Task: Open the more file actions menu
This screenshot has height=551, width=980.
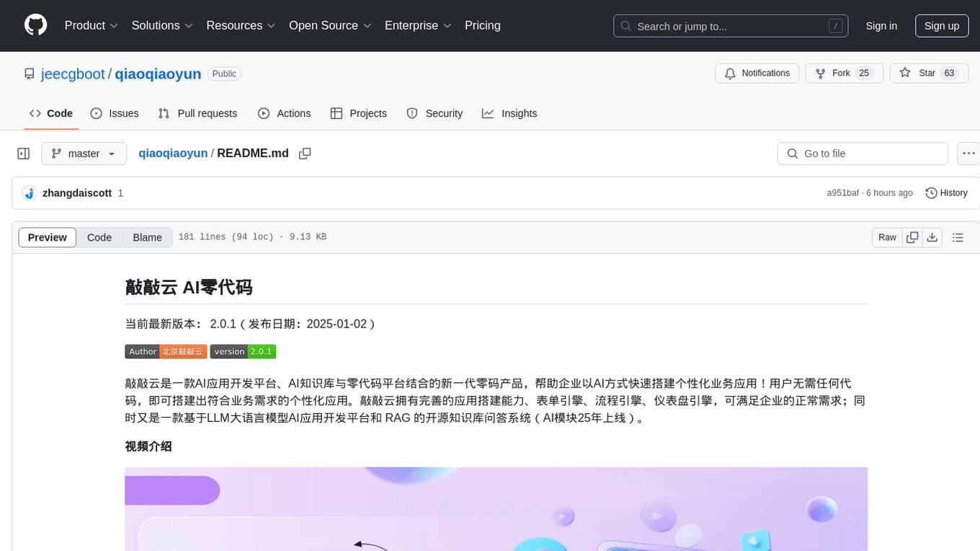Action: click(x=969, y=154)
